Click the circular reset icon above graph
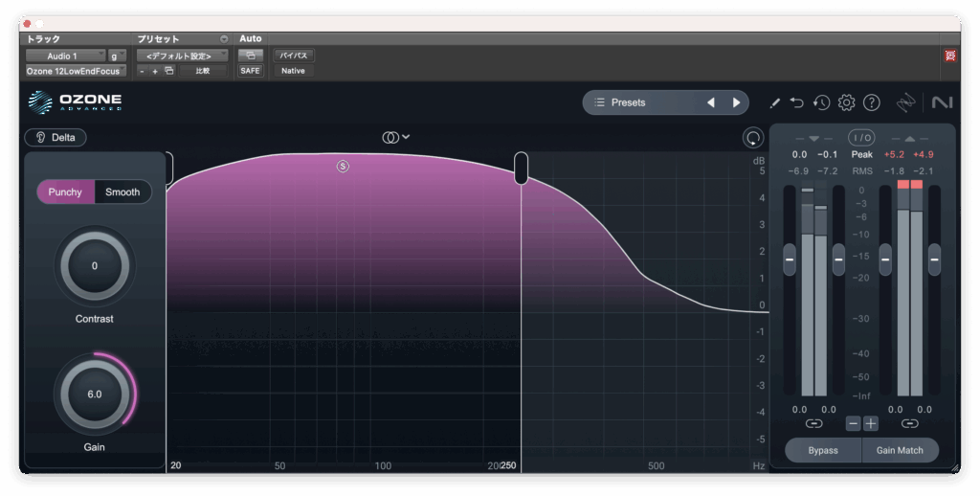This screenshot has height=496, width=980. (753, 138)
